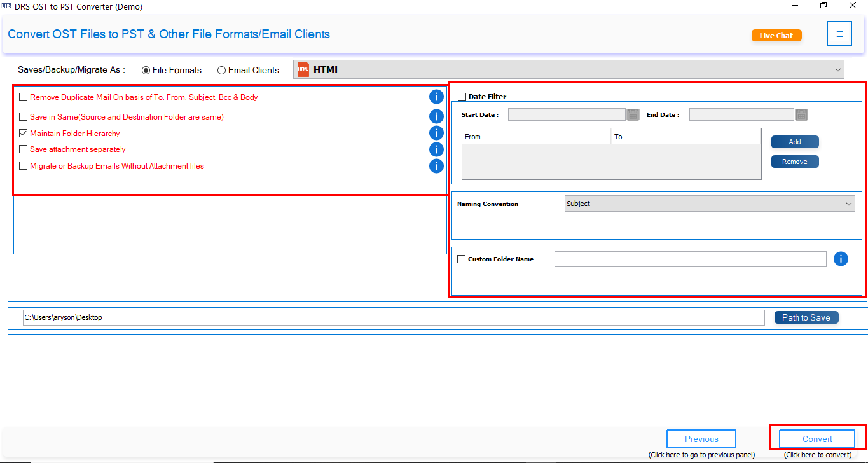868x463 pixels.
Task: Expand the HTML format dropdown
Action: point(568,70)
